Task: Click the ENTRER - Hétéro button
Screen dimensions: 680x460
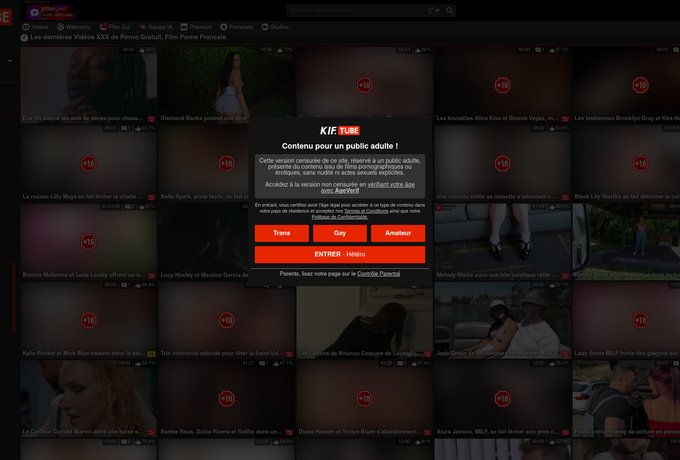Action: (x=340, y=254)
